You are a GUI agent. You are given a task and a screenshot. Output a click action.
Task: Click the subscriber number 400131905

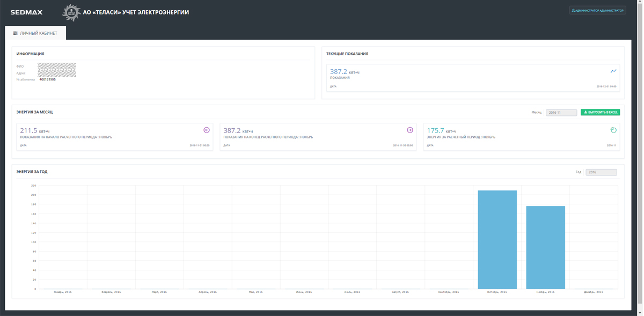[x=47, y=79]
